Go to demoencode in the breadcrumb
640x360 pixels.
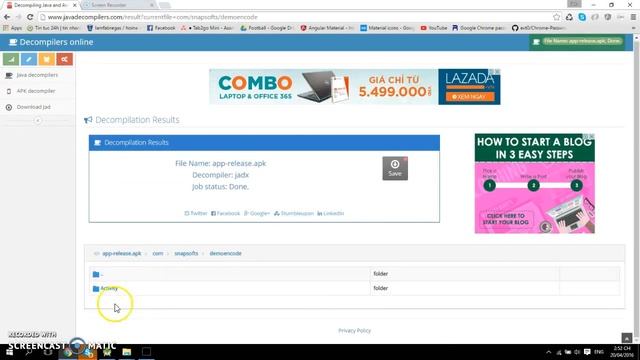225,253
